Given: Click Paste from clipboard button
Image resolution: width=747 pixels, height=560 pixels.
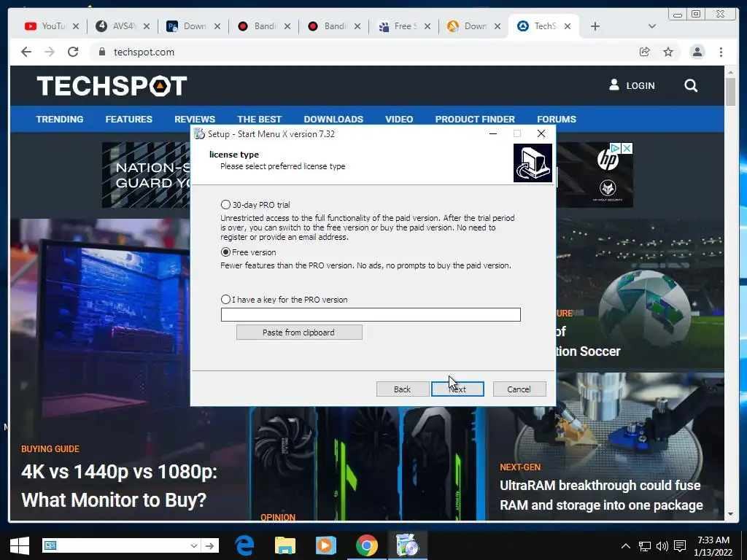Looking at the screenshot, I should pyautogui.click(x=299, y=332).
